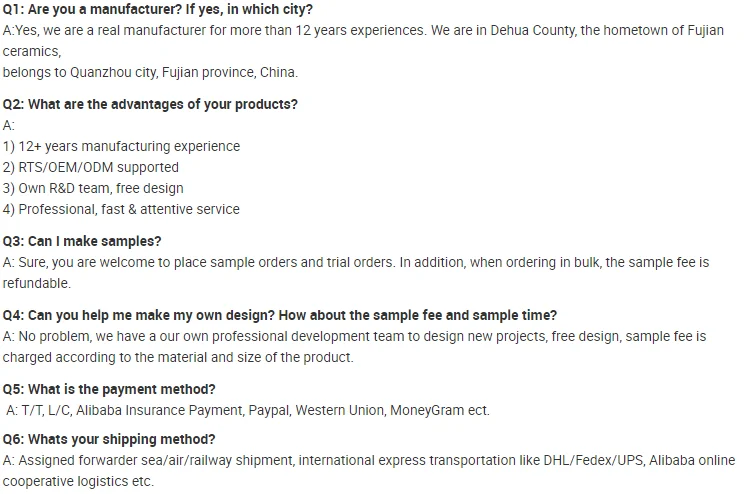This screenshot has height=494, width=746.
Task: Click the Q4 own design question heading
Action: (x=280, y=315)
